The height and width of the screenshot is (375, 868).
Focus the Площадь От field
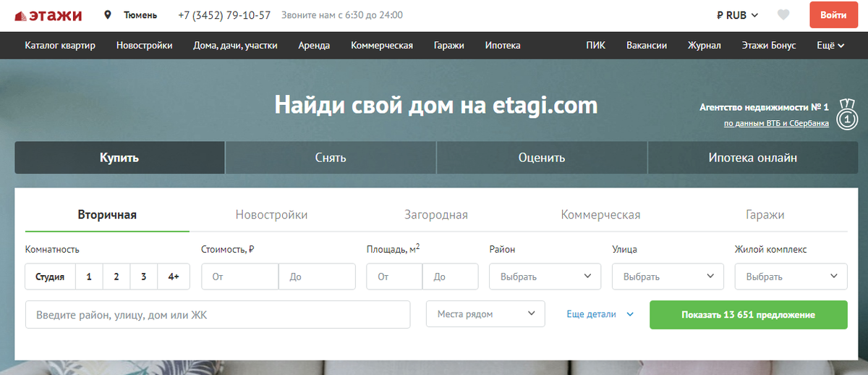(x=394, y=277)
